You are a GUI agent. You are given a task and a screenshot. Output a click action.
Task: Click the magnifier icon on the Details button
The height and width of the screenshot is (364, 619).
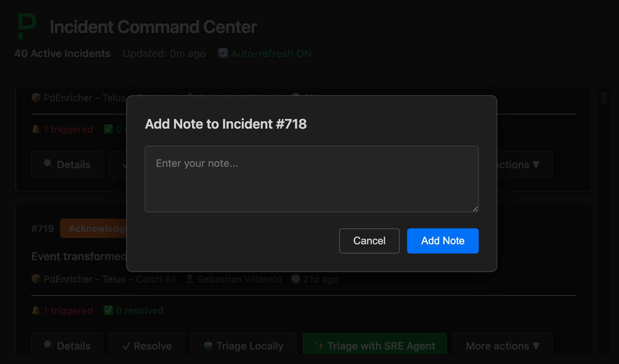[49, 345]
